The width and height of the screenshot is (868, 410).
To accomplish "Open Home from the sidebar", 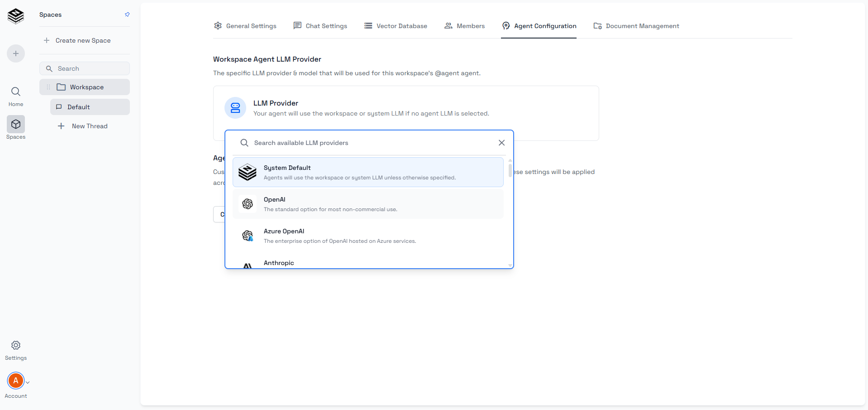I will click(16, 96).
